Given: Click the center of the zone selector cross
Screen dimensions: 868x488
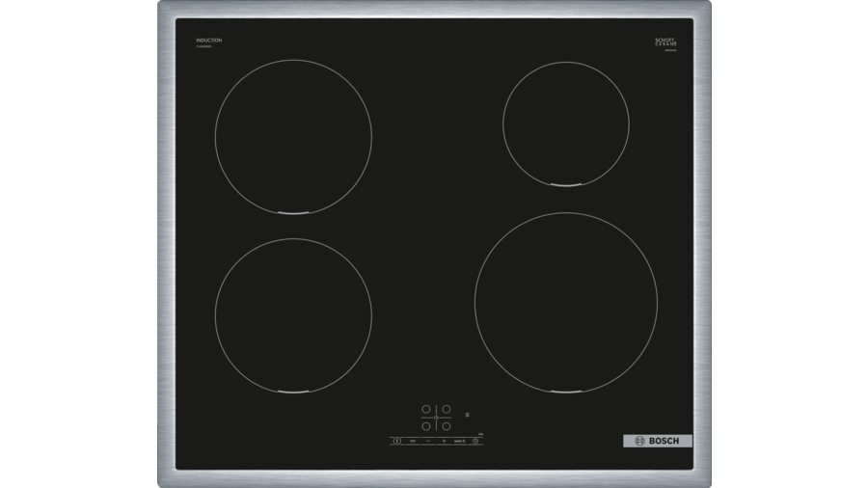Looking at the screenshot, I should click(x=436, y=418).
